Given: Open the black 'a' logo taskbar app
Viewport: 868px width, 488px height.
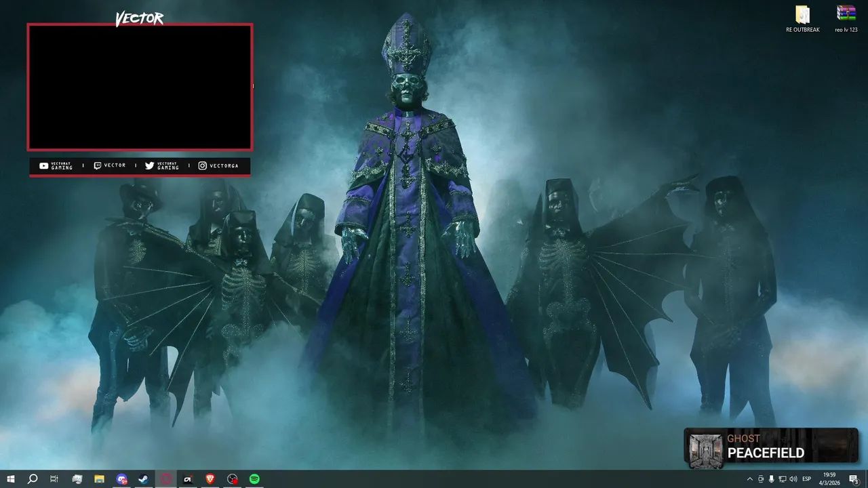Looking at the screenshot, I should pyautogui.click(x=188, y=479).
